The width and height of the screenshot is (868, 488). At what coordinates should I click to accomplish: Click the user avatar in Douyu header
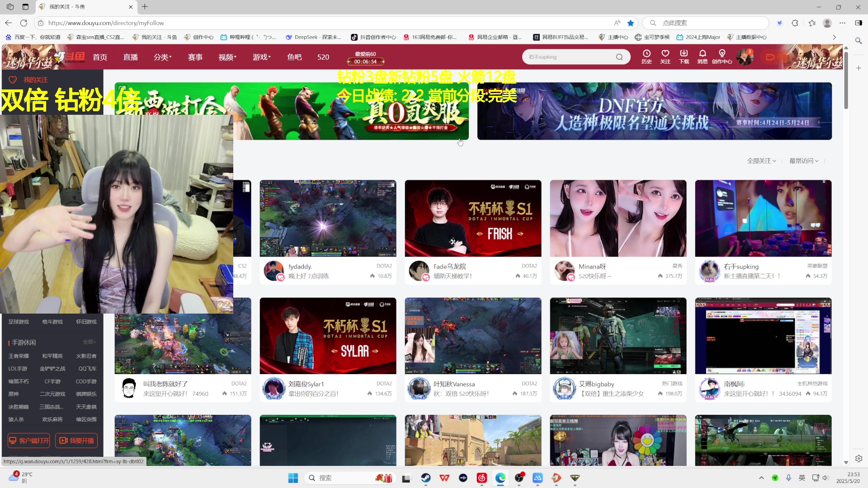744,57
